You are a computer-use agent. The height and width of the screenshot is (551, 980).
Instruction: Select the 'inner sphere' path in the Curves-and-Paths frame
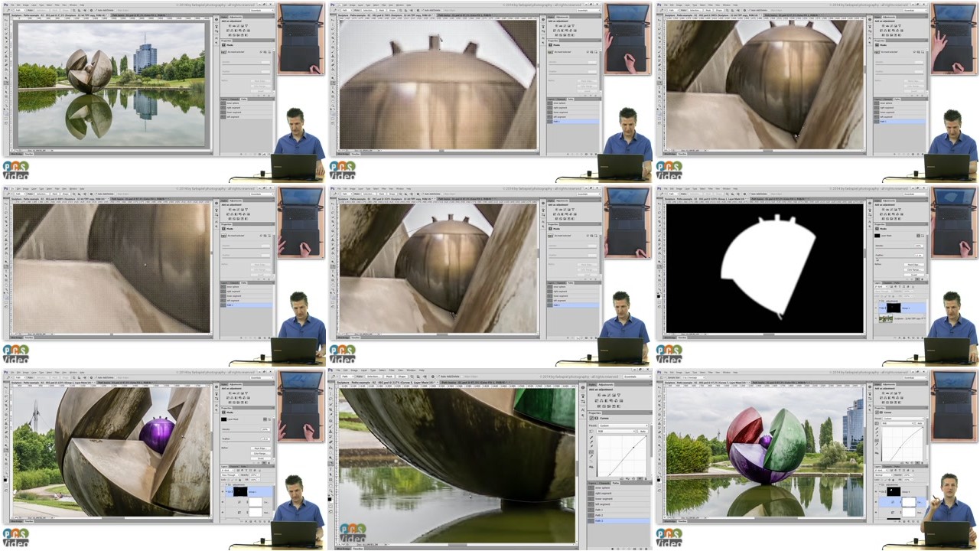(619, 487)
